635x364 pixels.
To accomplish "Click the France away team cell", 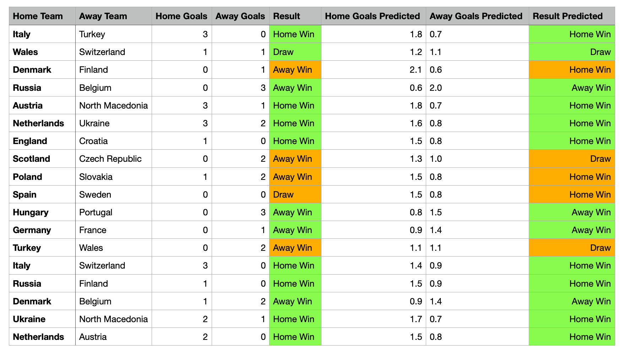I will point(93,230).
